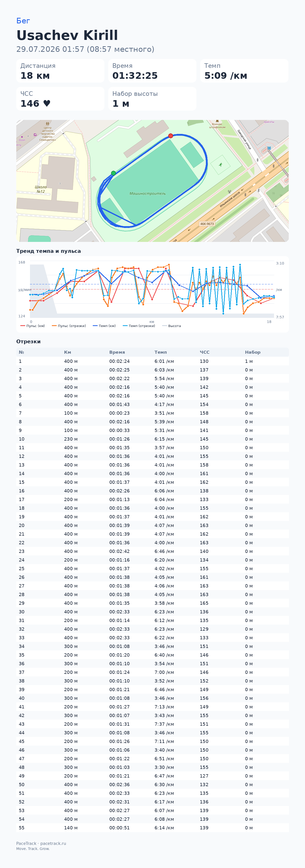This screenshot has height=868, width=305.
Task: Toggle the Пульс (км) legend series
Action: coord(32,326)
